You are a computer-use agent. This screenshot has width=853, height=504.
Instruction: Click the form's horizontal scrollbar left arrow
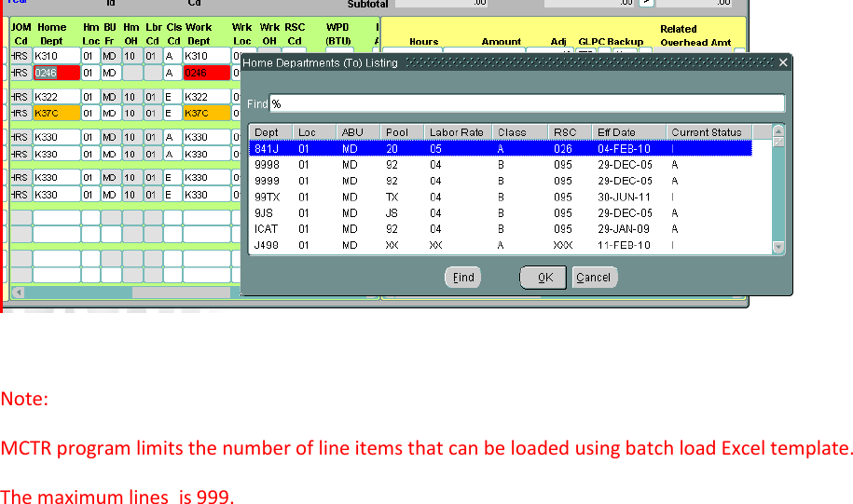coord(18,293)
